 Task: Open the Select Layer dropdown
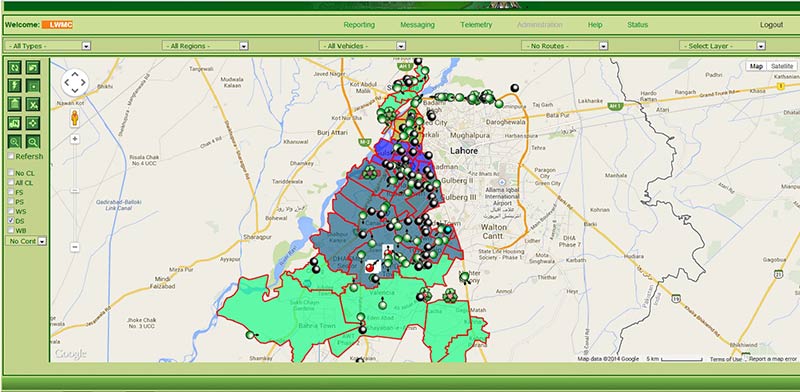722,46
